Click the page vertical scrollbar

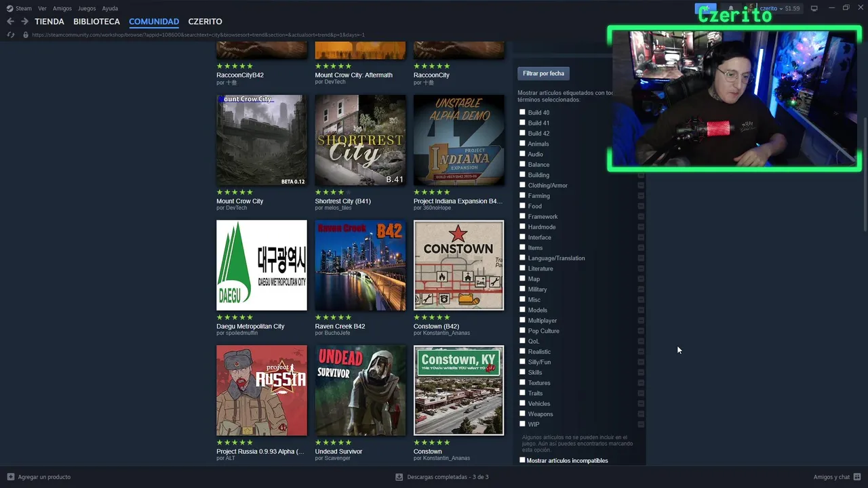point(865,175)
